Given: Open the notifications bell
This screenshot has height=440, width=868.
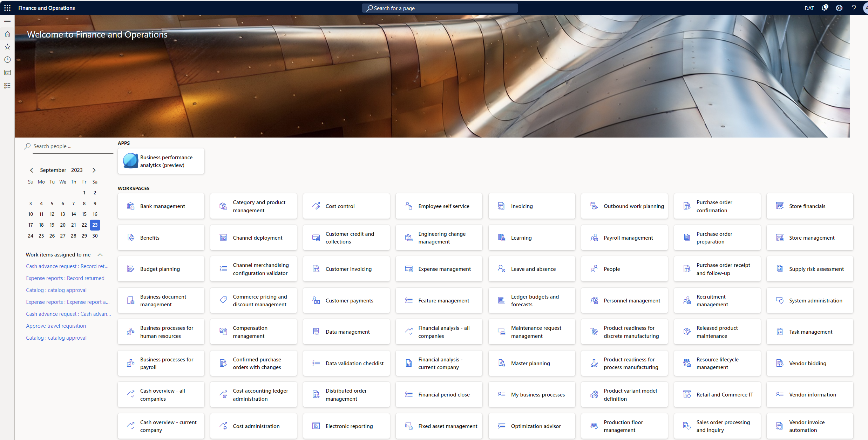Looking at the screenshot, I should coord(825,8).
